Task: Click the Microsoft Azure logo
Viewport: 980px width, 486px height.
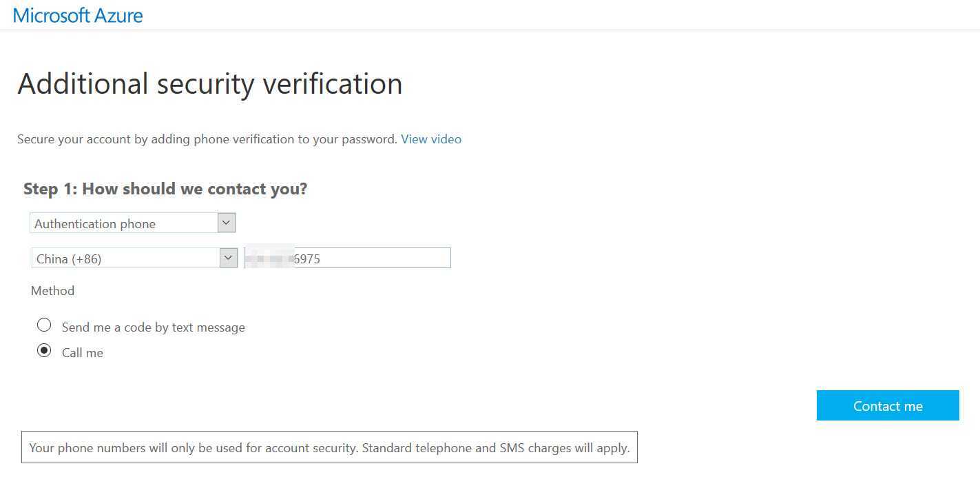Action: point(78,15)
